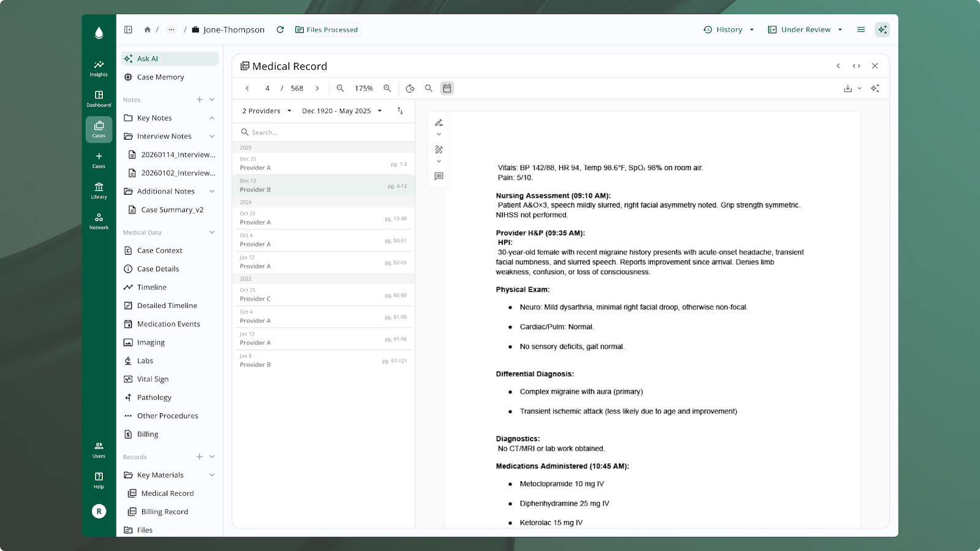The width and height of the screenshot is (980, 551).
Task: Collapse viewer with left chevron
Action: tap(838, 66)
